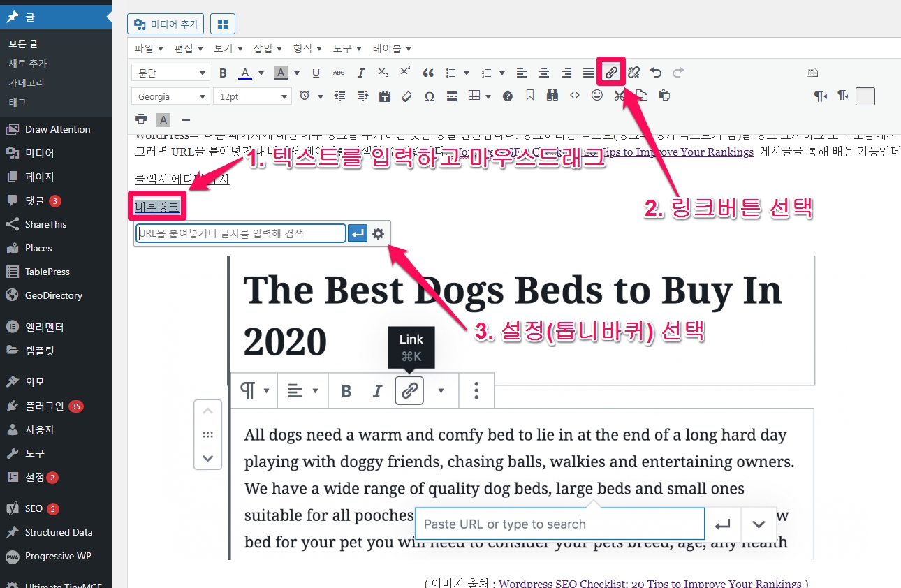Screen dimensions: 901x588
Task: Click the remove link (unlink) icon
Action: [633, 73]
